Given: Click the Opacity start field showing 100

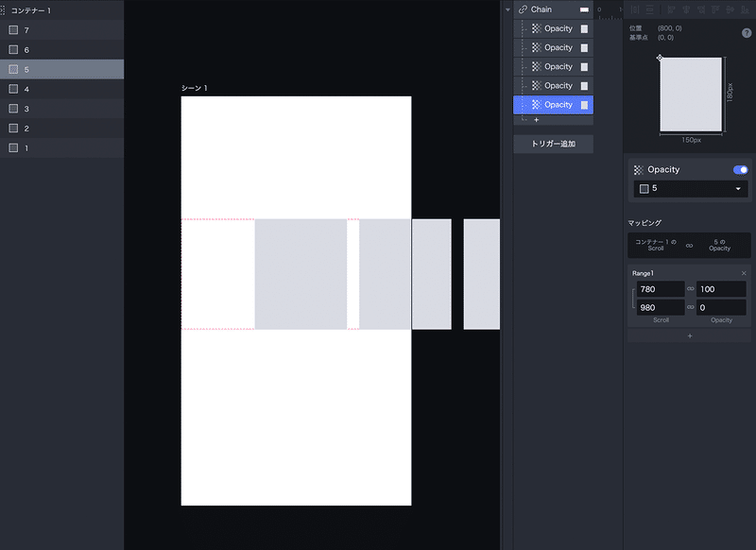Looking at the screenshot, I should tap(721, 289).
